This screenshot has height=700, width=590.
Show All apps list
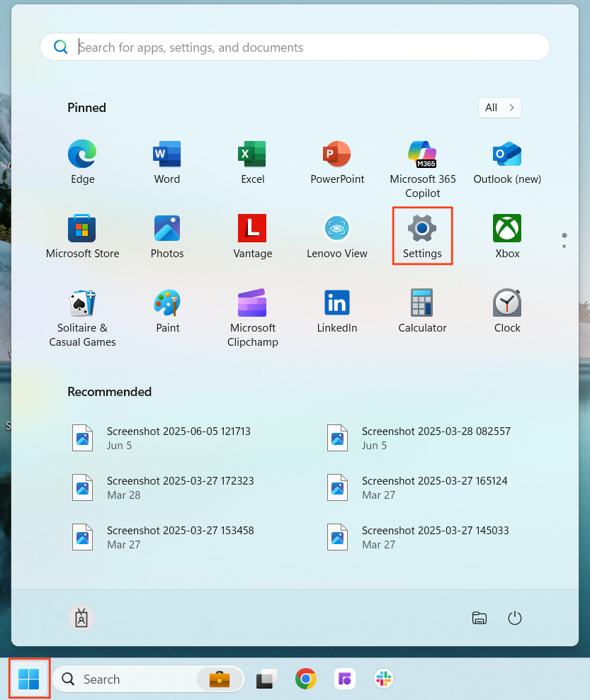pyautogui.click(x=499, y=108)
